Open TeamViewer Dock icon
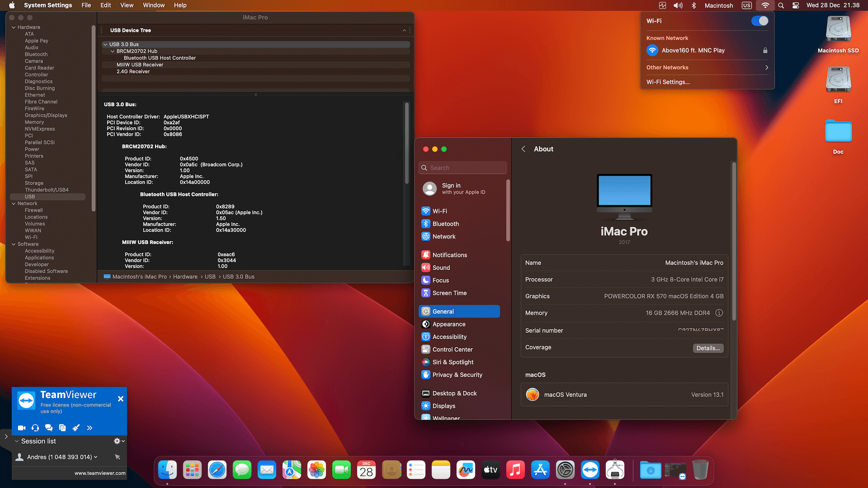The width and height of the screenshot is (868, 488). click(x=590, y=470)
